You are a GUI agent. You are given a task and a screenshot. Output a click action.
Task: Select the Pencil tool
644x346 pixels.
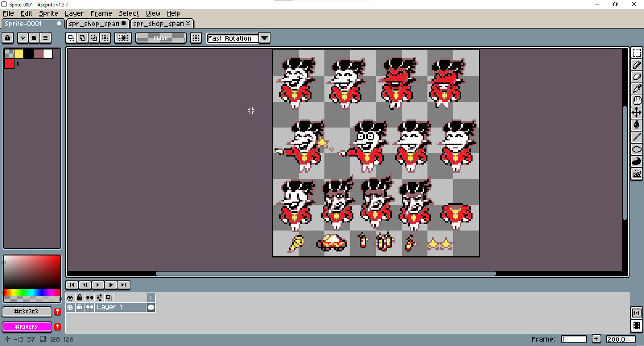tap(636, 65)
